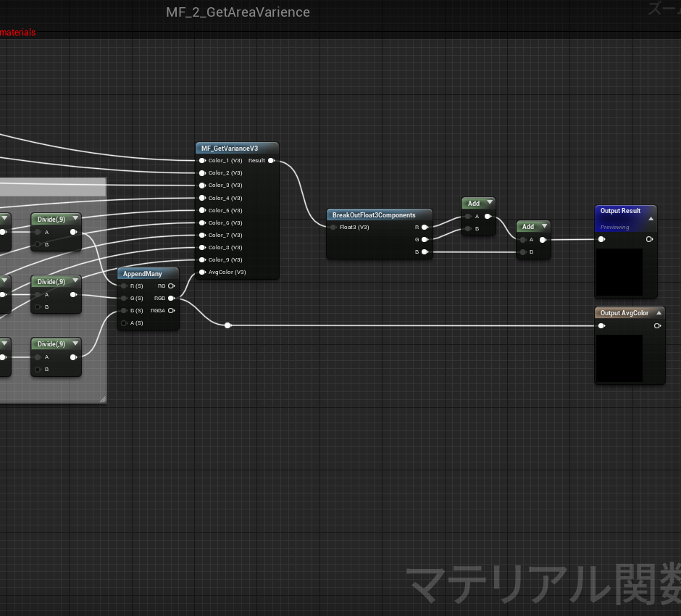Image resolution: width=681 pixels, height=616 pixels.
Task: Click the B output pin of BreakOutFloat3Components
Action: pyautogui.click(x=425, y=252)
